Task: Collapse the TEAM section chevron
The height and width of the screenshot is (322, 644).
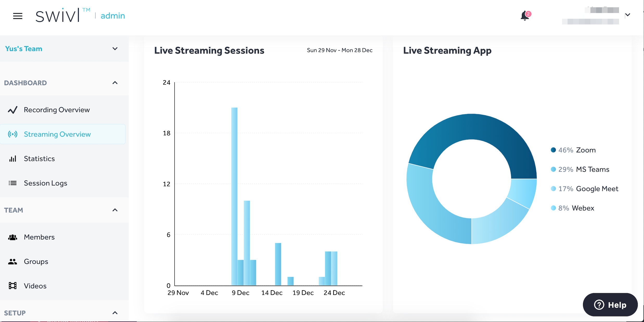Action: (115, 210)
